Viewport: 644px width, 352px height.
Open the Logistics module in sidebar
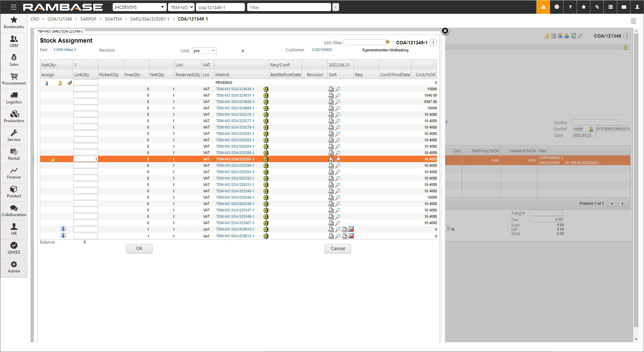[x=14, y=98]
